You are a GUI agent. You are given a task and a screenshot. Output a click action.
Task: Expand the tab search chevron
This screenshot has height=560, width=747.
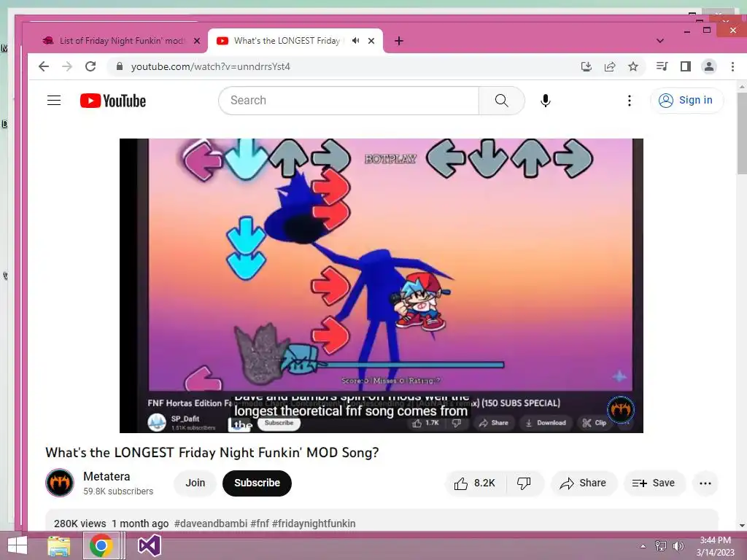click(659, 41)
